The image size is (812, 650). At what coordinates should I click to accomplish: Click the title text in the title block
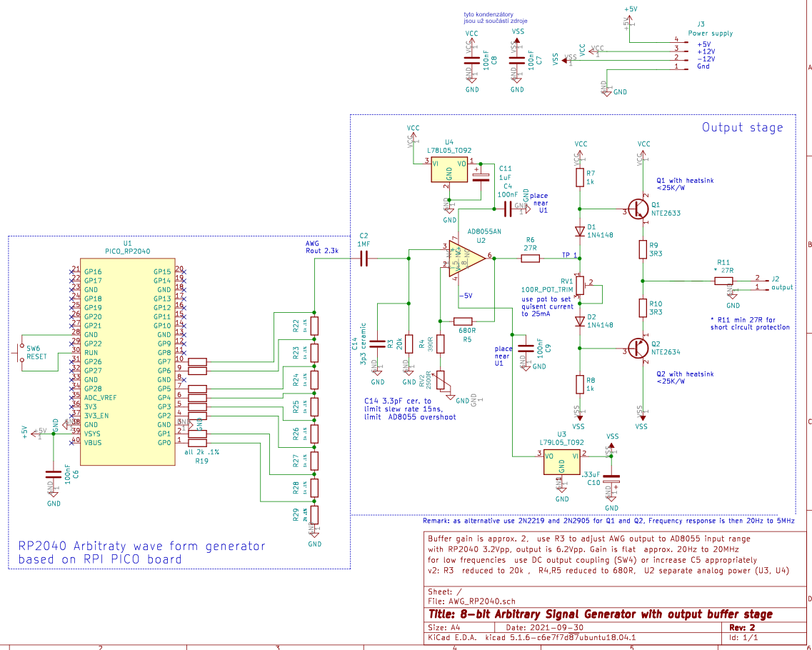coord(600,614)
